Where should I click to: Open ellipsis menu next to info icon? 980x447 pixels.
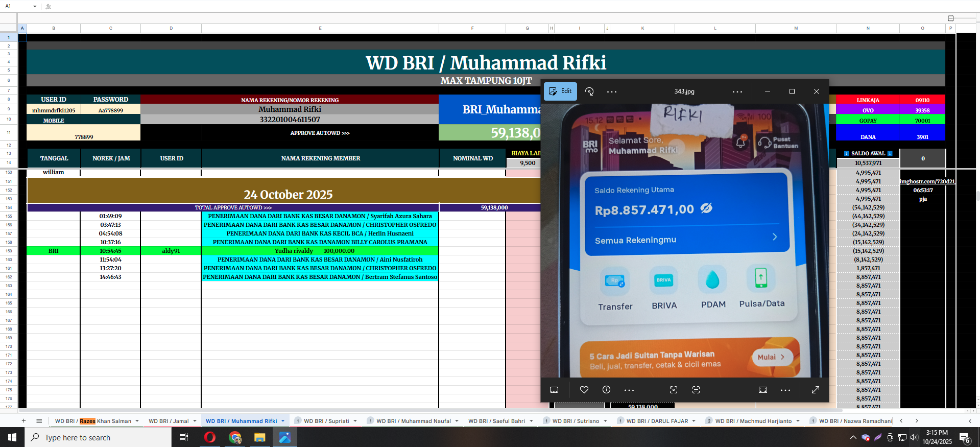[x=629, y=390]
